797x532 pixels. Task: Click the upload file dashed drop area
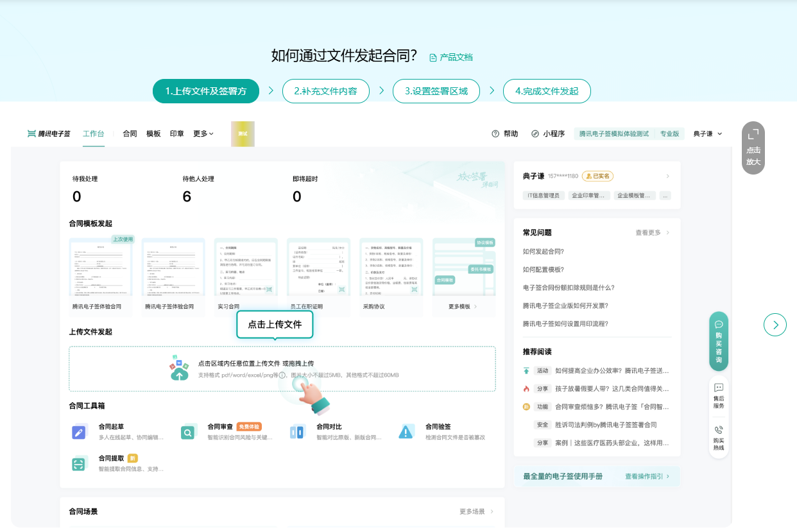tap(282, 368)
